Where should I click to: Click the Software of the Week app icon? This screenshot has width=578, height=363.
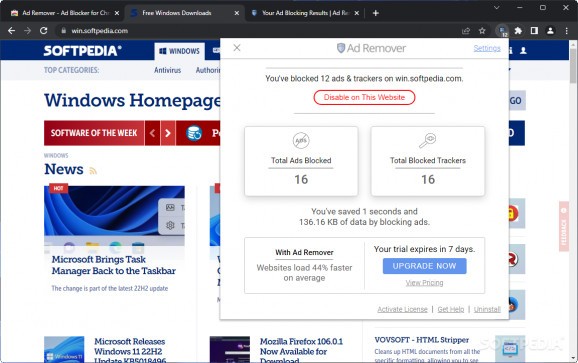[x=194, y=133]
